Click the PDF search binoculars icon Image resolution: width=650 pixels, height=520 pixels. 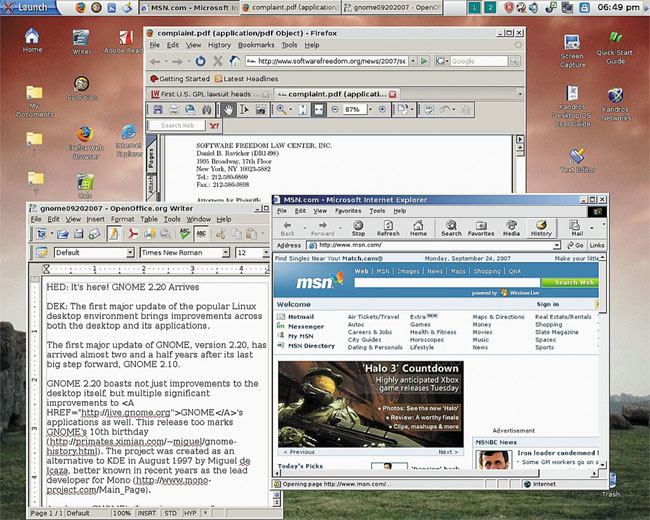click(x=206, y=109)
